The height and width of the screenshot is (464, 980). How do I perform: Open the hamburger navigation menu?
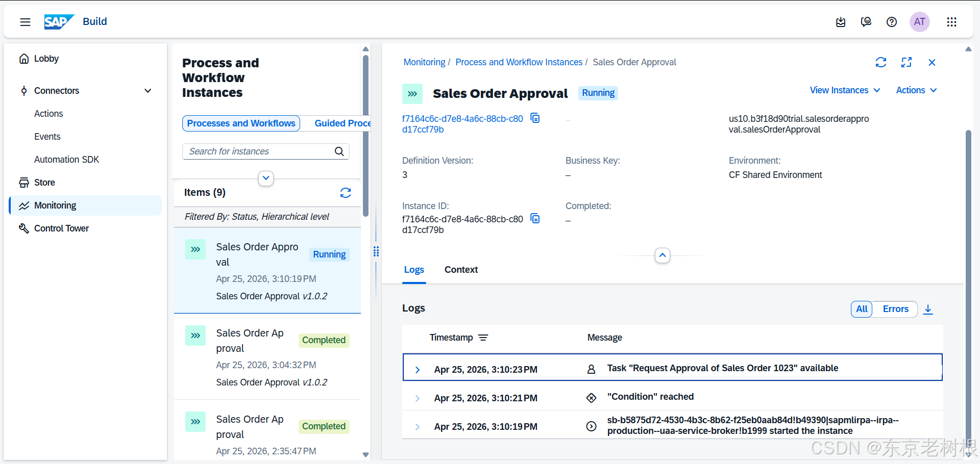(25, 22)
